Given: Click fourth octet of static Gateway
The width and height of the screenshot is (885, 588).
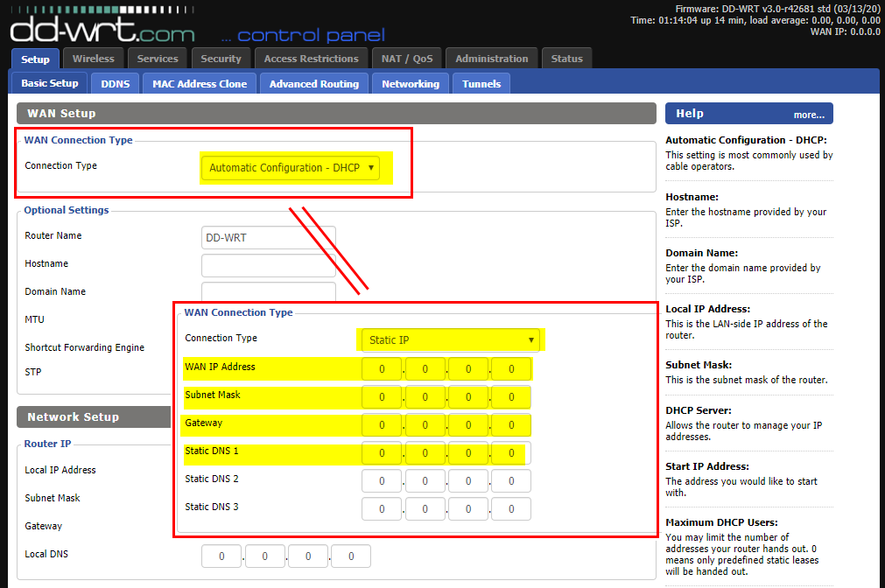Looking at the screenshot, I should click(x=511, y=425).
